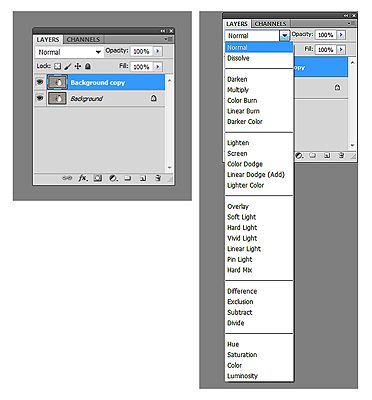Click scroll down arrow in left panel

tap(169, 167)
